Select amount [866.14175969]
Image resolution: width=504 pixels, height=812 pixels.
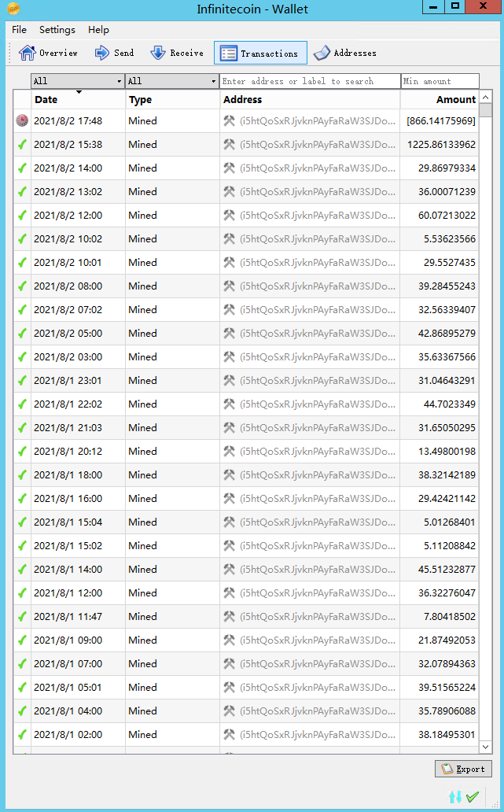441,120
